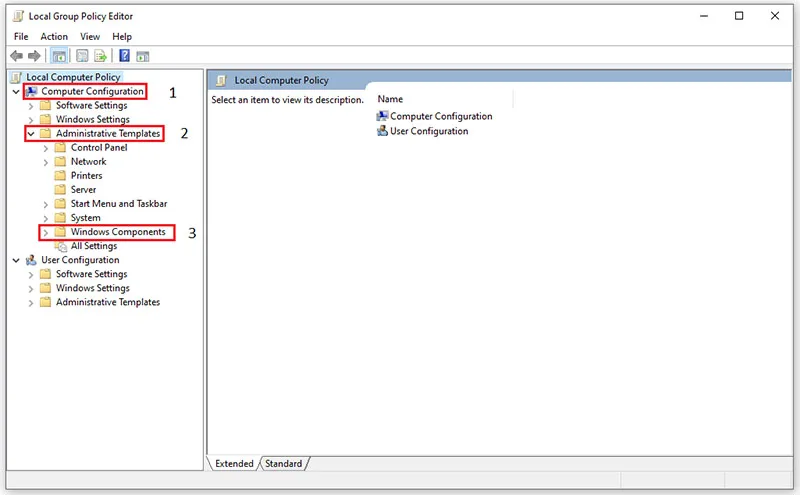Select Computer Configuration text in right pane
Screen dimensions: 800x495
(x=441, y=116)
